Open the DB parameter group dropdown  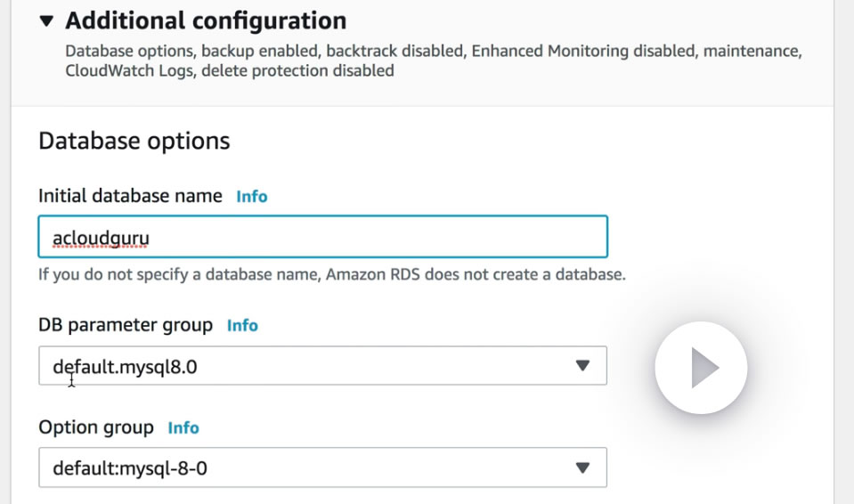coord(322,366)
